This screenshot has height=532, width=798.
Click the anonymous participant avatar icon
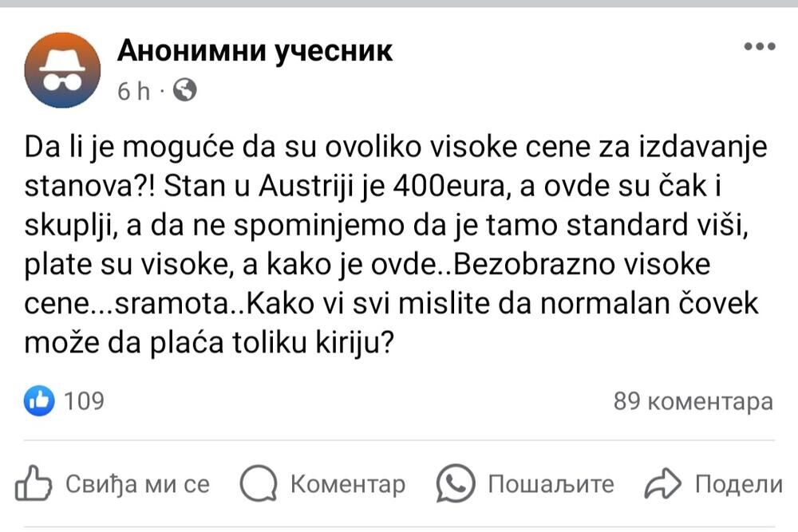[x=62, y=70]
